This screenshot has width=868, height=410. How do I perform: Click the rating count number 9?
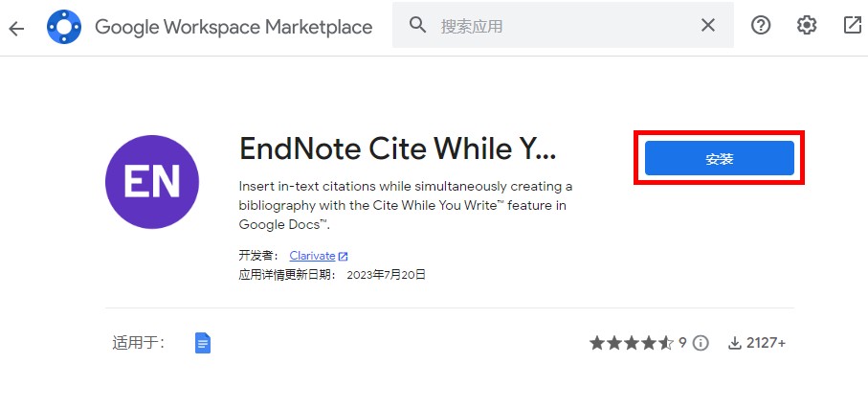click(x=682, y=343)
